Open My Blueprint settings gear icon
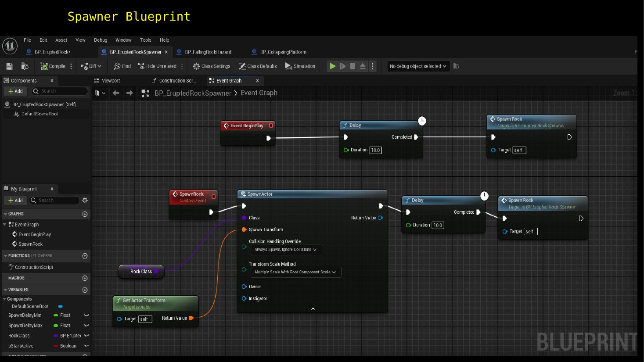The height and width of the screenshot is (362, 644). tap(85, 201)
